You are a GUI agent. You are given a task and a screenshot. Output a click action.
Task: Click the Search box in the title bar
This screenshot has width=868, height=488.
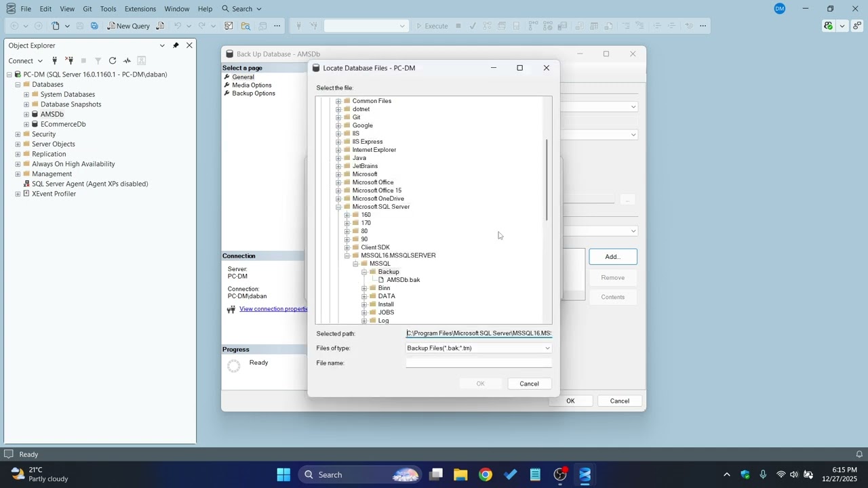click(241, 9)
